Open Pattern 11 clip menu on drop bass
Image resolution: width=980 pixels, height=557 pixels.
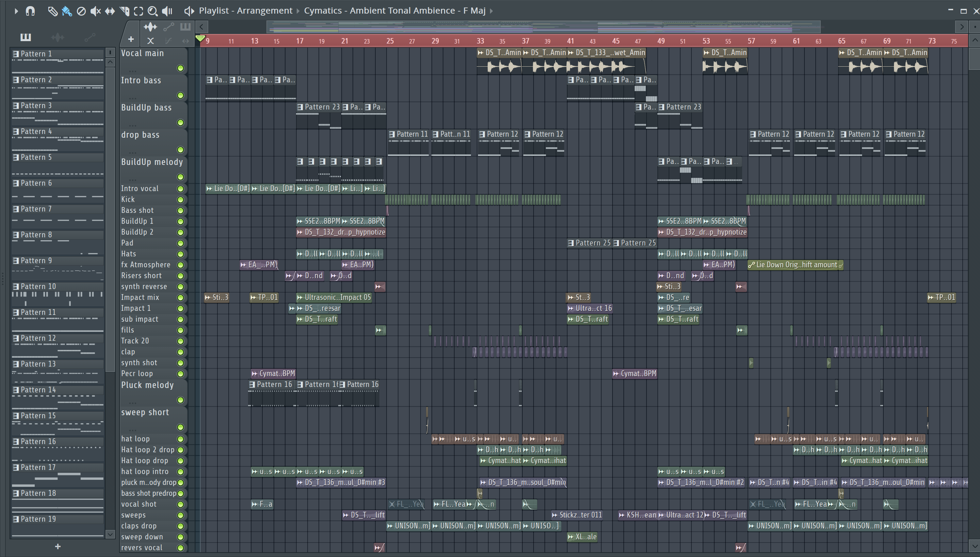(x=392, y=134)
